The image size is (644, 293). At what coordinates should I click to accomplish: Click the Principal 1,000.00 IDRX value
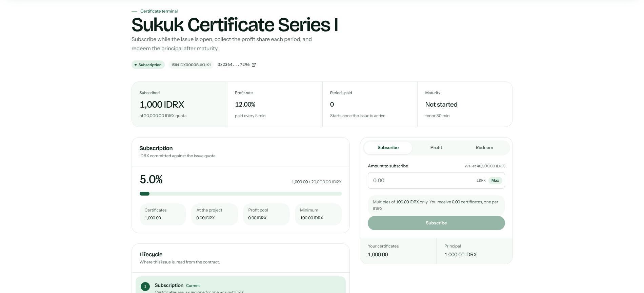(461, 255)
